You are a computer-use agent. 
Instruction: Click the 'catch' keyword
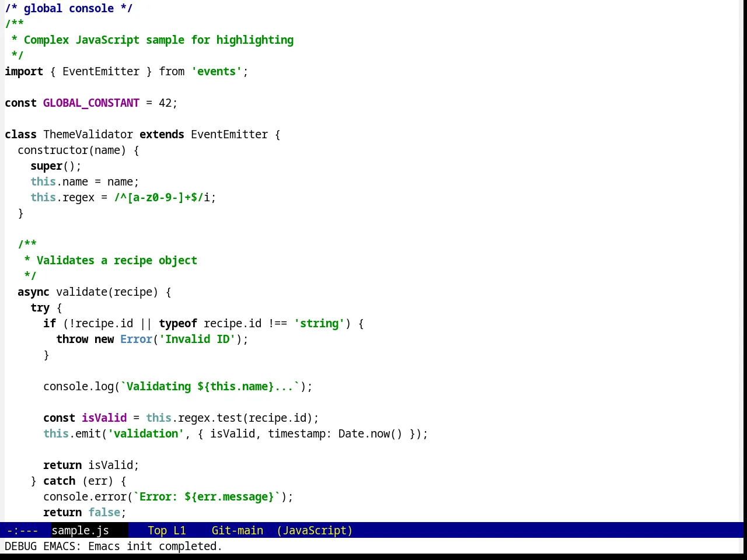click(59, 481)
